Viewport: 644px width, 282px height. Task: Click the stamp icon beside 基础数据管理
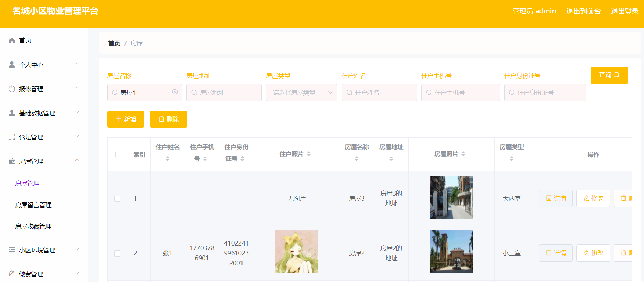(x=12, y=113)
